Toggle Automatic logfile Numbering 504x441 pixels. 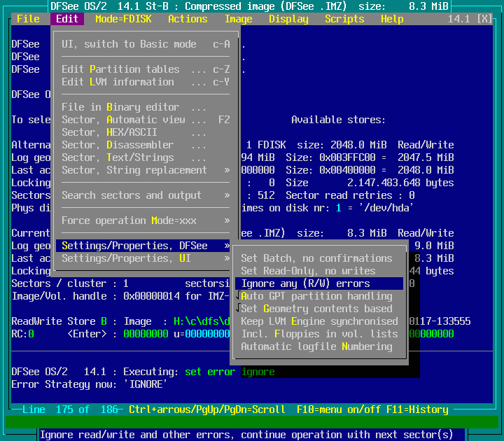click(x=316, y=346)
